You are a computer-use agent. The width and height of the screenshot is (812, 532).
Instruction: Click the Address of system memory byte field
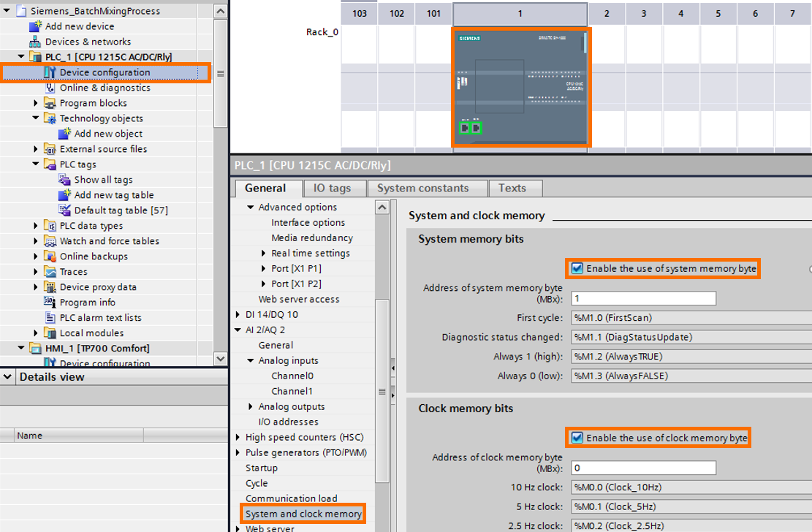644,298
